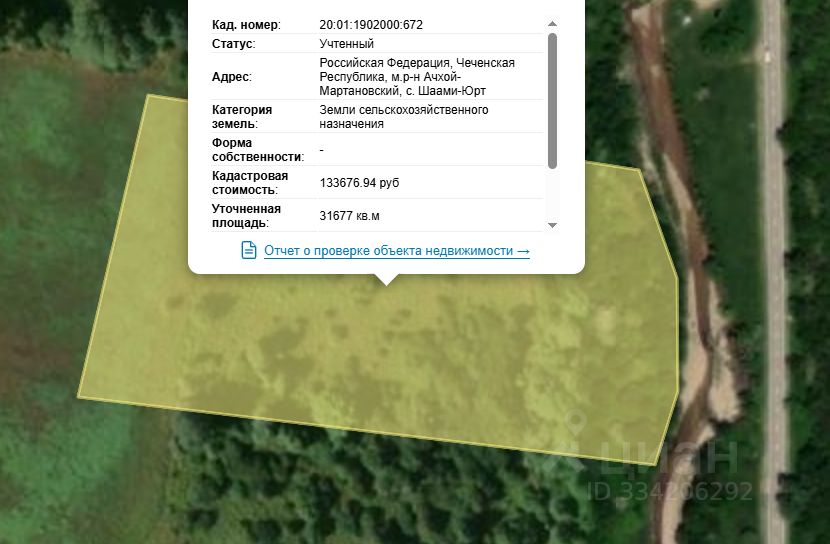Click the scroll down arrow in popup

pyautogui.click(x=552, y=225)
